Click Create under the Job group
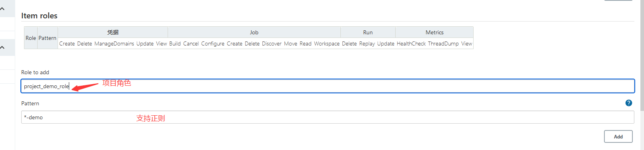This screenshot has height=150, width=644. (234, 43)
